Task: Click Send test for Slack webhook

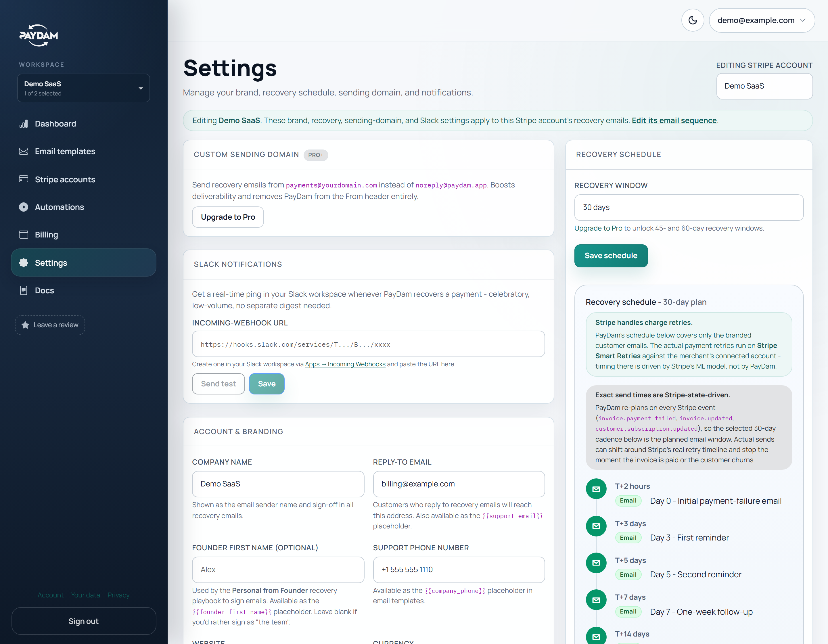Action: click(x=218, y=384)
